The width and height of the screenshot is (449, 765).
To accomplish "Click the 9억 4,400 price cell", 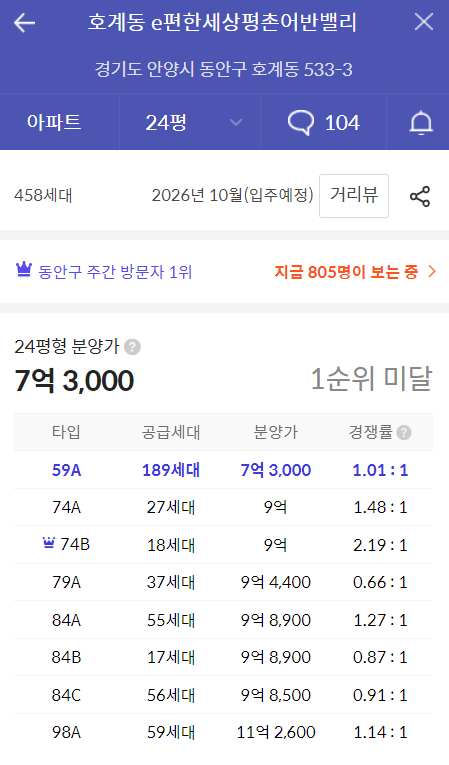I will [276, 582].
